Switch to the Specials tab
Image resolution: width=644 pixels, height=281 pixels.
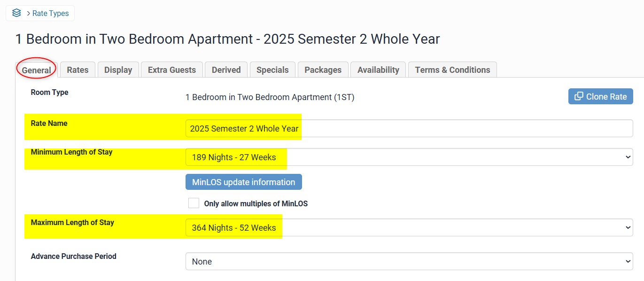[x=272, y=70]
